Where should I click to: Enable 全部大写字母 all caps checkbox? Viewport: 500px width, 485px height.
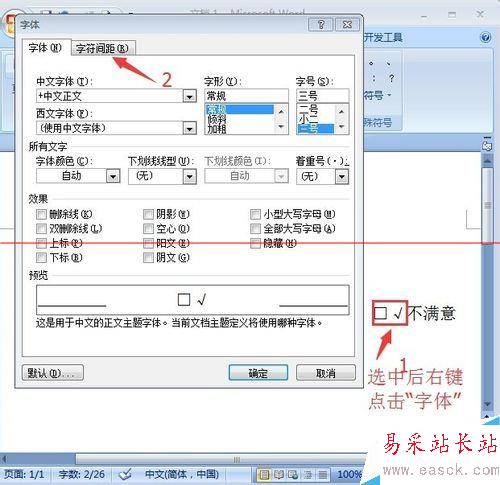click(255, 229)
